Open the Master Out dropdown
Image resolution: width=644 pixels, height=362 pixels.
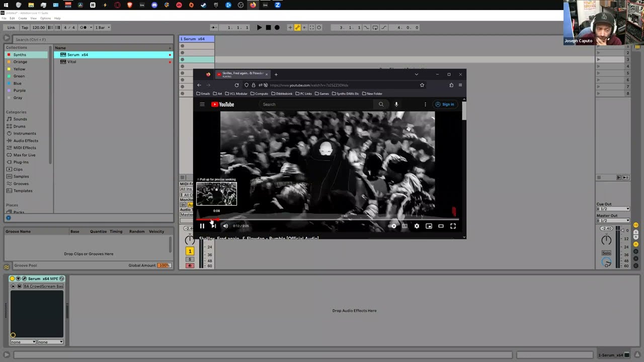coord(613,220)
